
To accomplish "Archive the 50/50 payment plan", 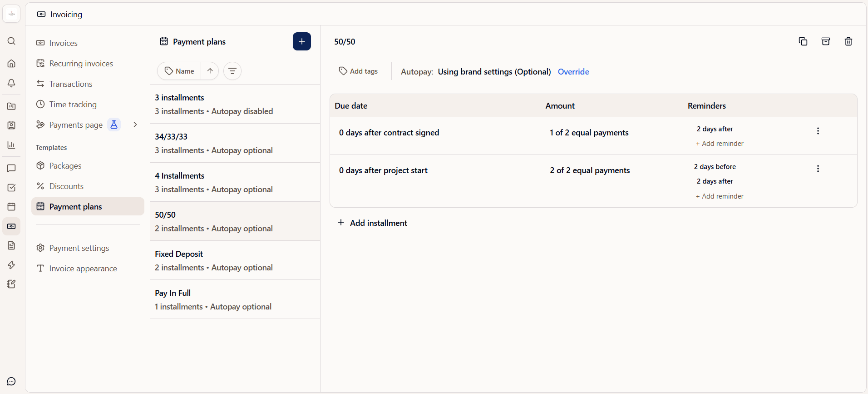I will [x=826, y=41].
